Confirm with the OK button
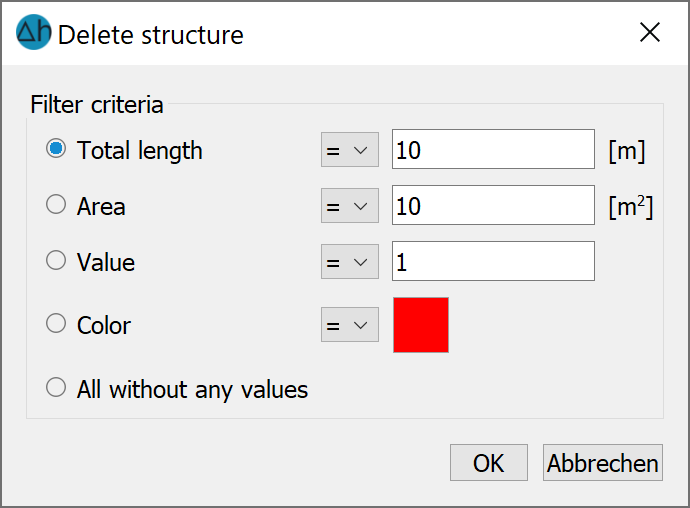690x508 pixels. pyautogui.click(x=488, y=463)
